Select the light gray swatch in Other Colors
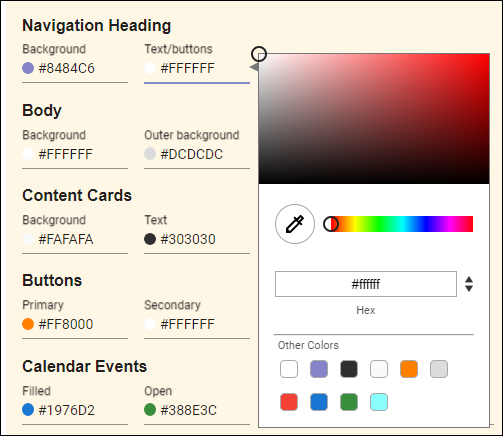The width and height of the screenshot is (503, 436). pos(439,369)
